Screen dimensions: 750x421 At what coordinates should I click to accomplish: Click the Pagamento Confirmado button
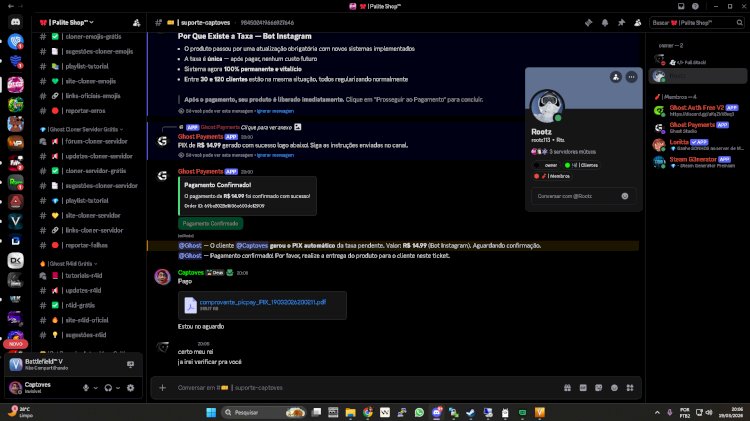coord(210,223)
